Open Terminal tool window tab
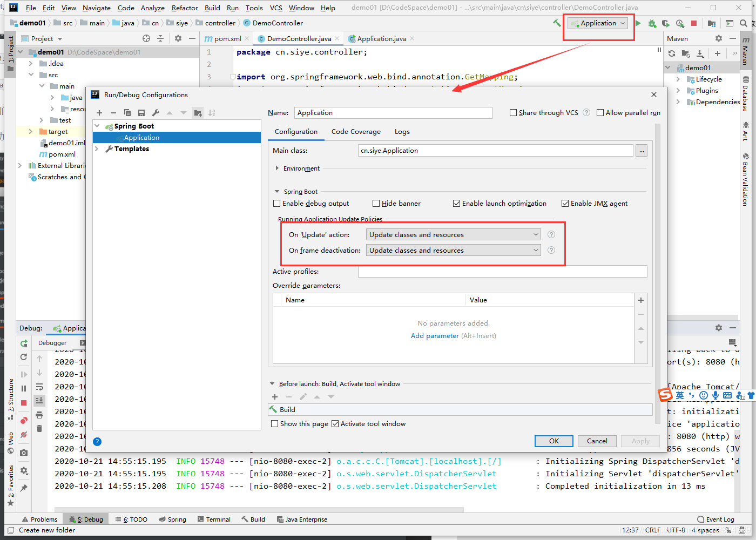The height and width of the screenshot is (540, 756). pyautogui.click(x=214, y=519)
